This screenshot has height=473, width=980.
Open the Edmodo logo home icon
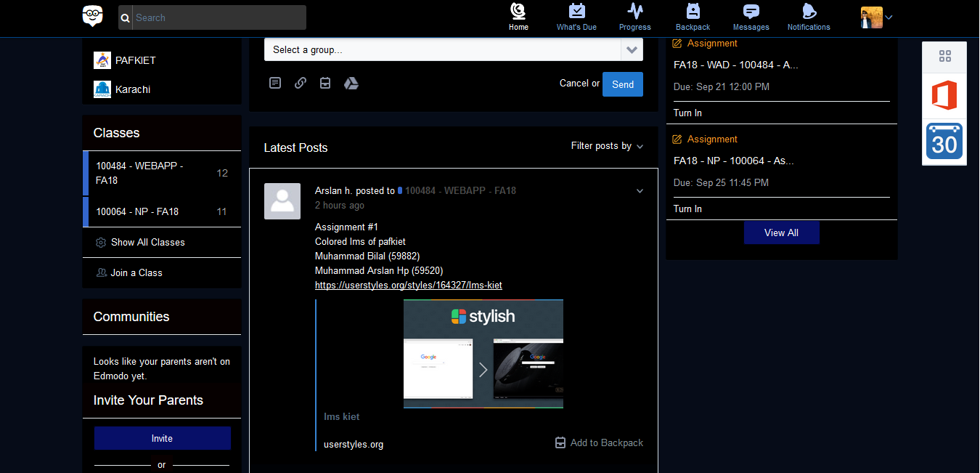click(x=92, y=15)
